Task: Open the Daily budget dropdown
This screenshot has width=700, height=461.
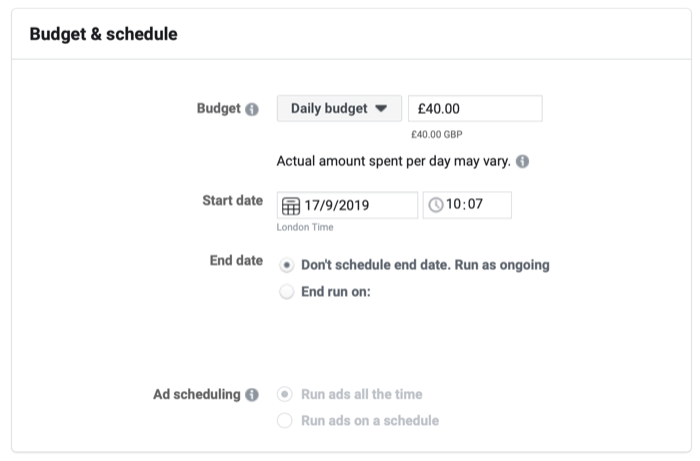Action: click(x=339, y=108)
